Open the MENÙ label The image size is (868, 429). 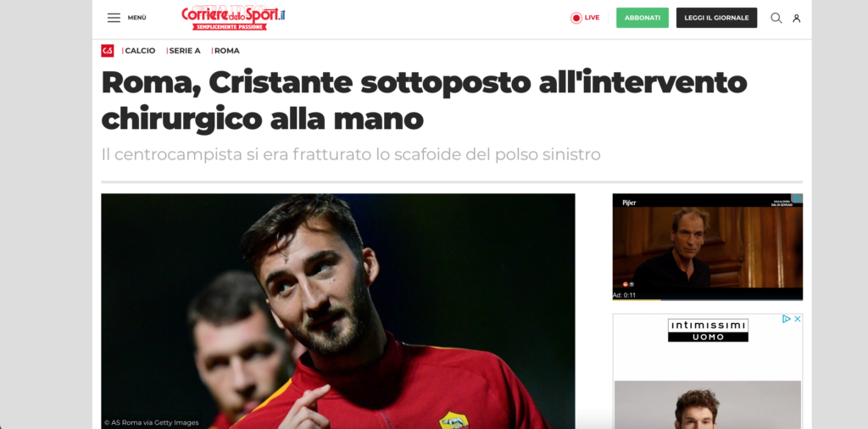(x=136, y=18)
